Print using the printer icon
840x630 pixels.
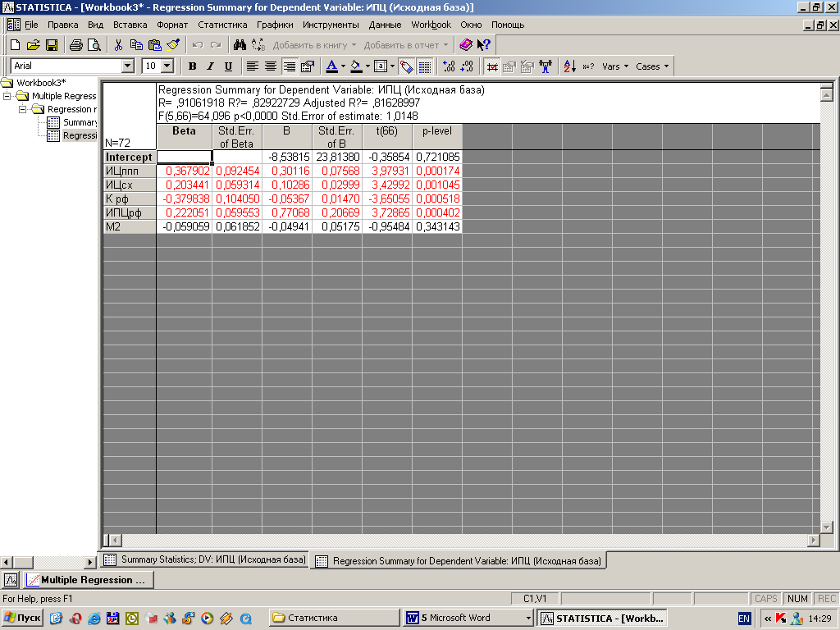pos(76,45)
